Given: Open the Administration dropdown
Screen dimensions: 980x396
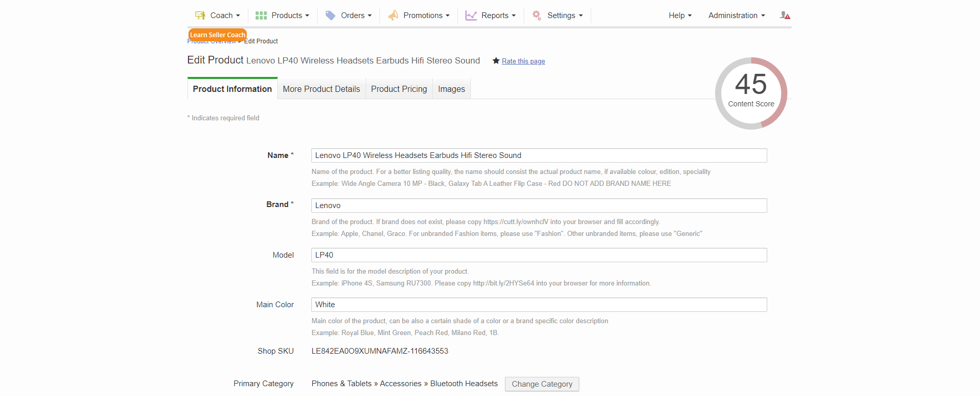Looking at the screenshot, I should (x=736, y=15).
